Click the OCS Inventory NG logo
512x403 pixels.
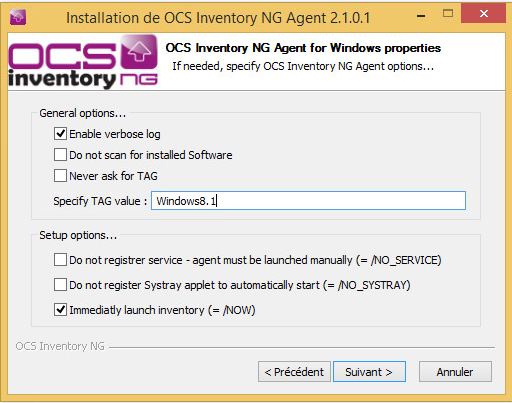point(83,62)
